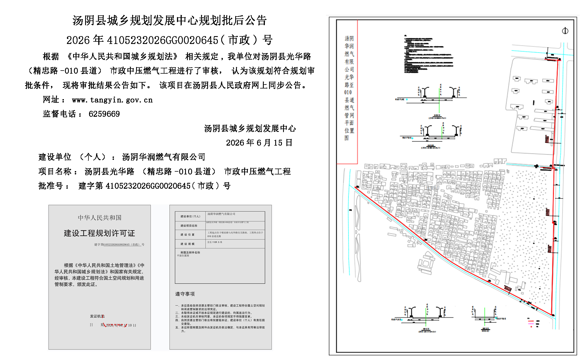Click the 建设工程规划许可证 title on permit cover

point(99,233)
